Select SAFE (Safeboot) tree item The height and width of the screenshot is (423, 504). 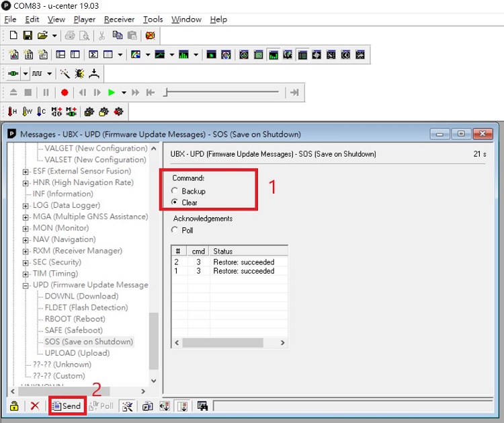74,330
